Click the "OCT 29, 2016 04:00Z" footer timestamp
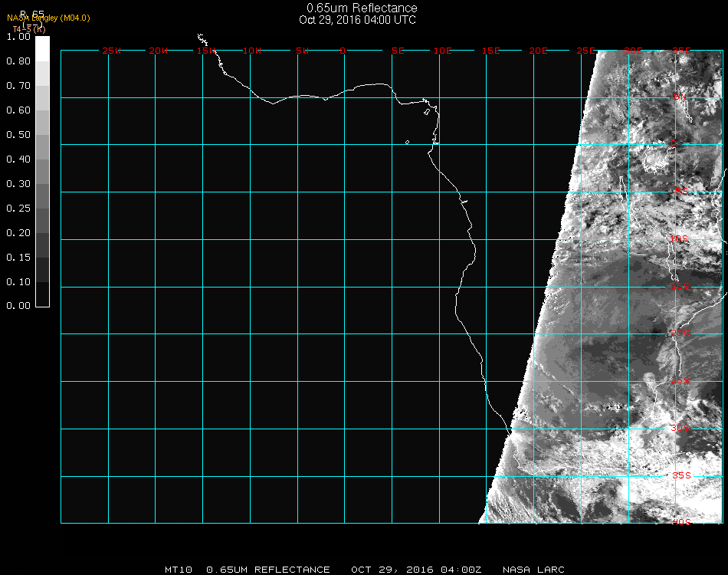 [416, 570]
